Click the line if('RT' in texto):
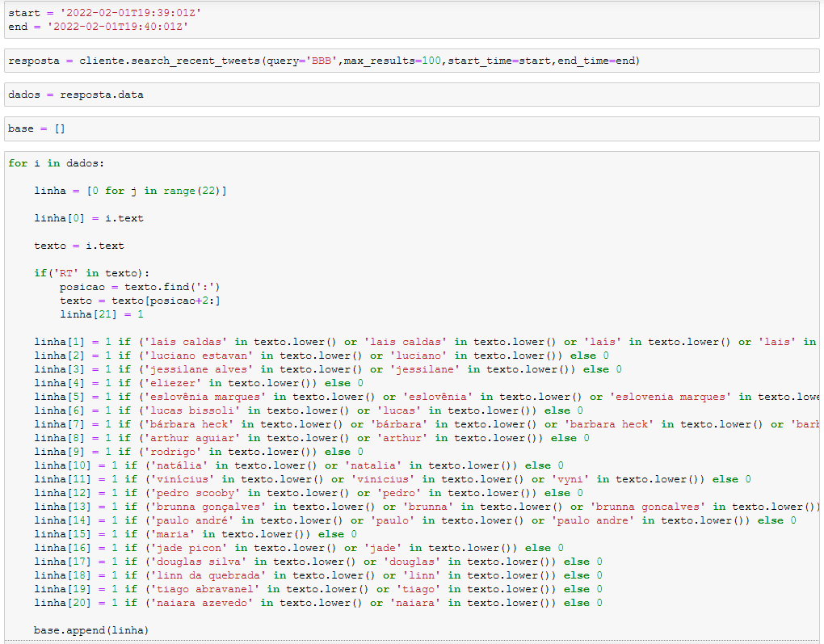 coord(92,273)
